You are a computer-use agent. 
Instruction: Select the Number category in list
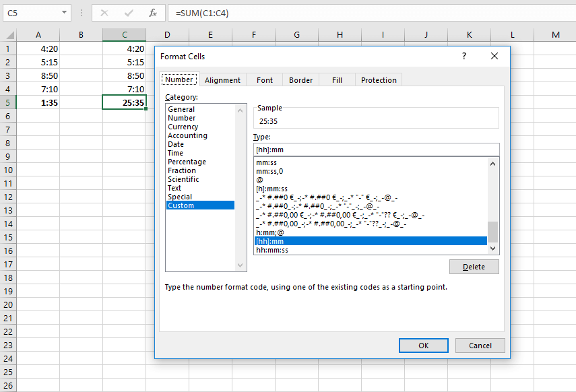tap(201, 118)
